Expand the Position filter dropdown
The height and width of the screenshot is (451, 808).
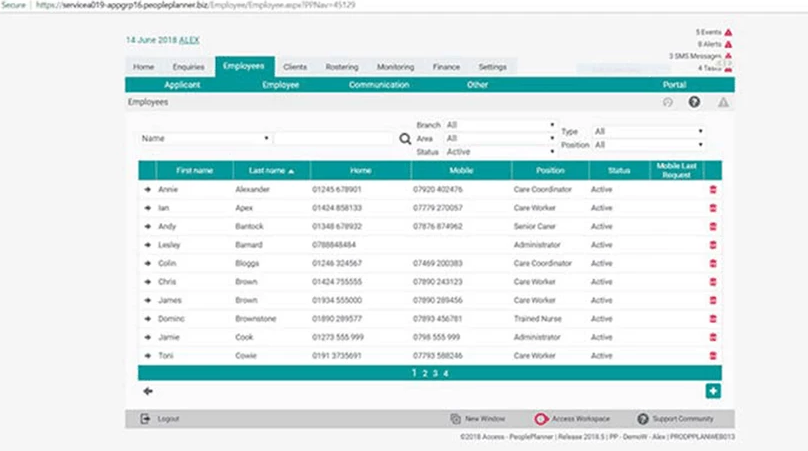[x=649, y=145]
